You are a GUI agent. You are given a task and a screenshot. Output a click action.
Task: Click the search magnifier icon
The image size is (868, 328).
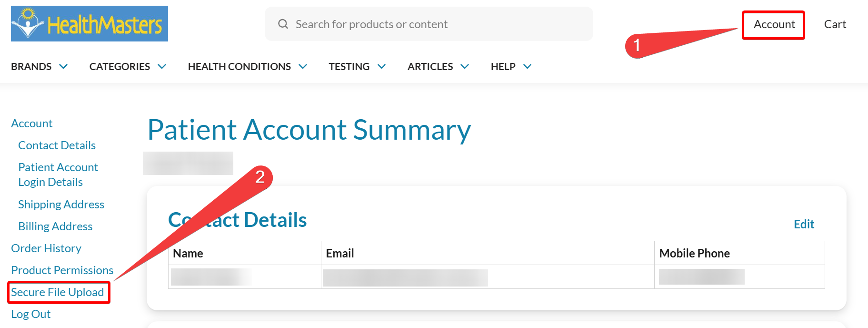pos(283,24)
